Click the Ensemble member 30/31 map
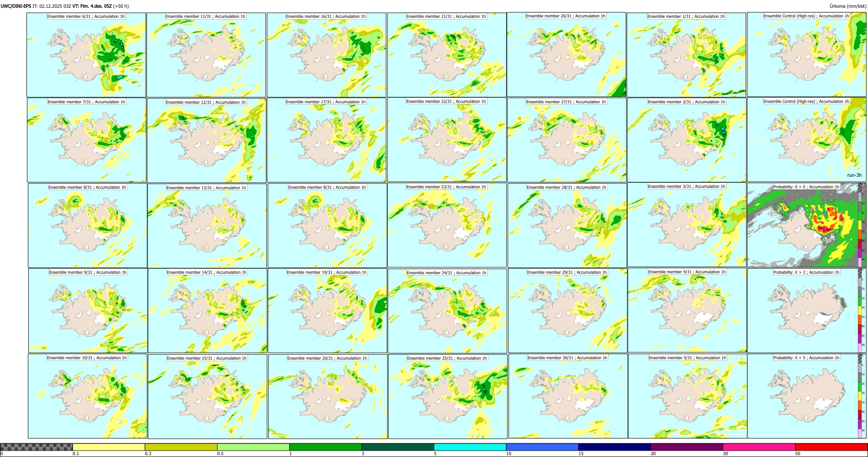 coord(568,396)
